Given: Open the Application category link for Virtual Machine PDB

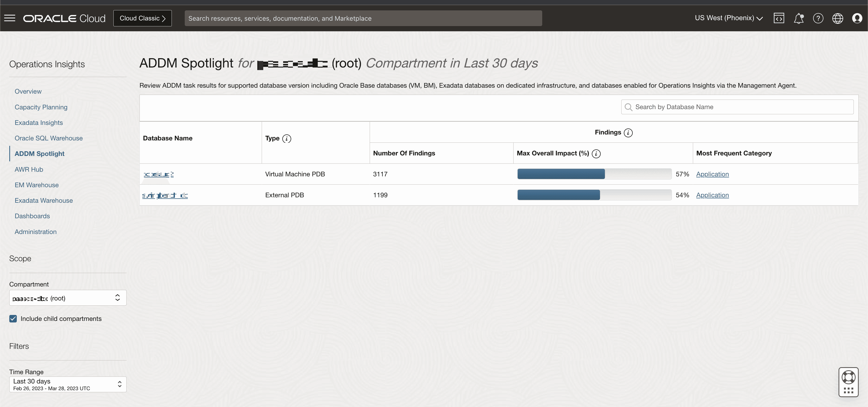Looking at the screenshot, I should [x=712, y=174].
